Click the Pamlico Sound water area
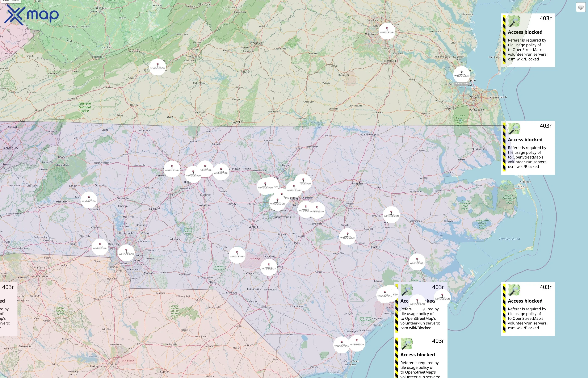Image resolution: width=588 pixels, height=378 pixels. click(509, 239)
